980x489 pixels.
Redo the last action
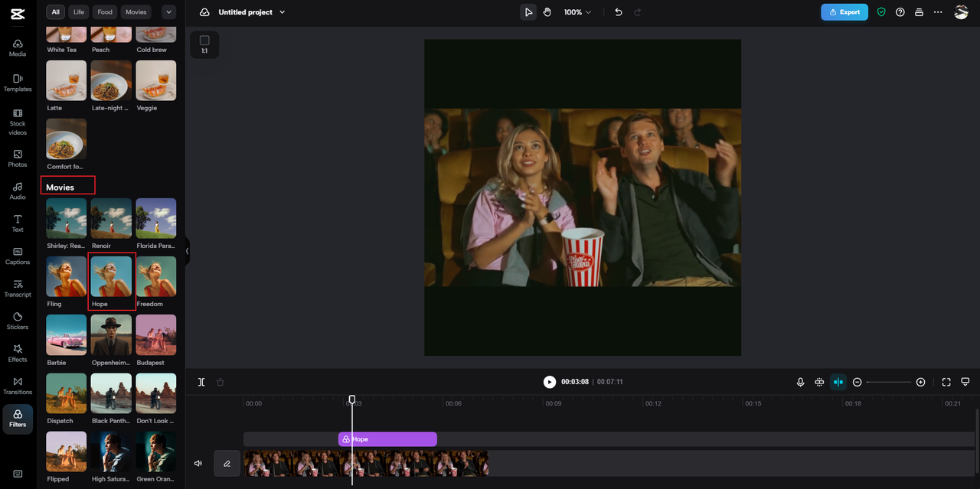tap(638, 12)
